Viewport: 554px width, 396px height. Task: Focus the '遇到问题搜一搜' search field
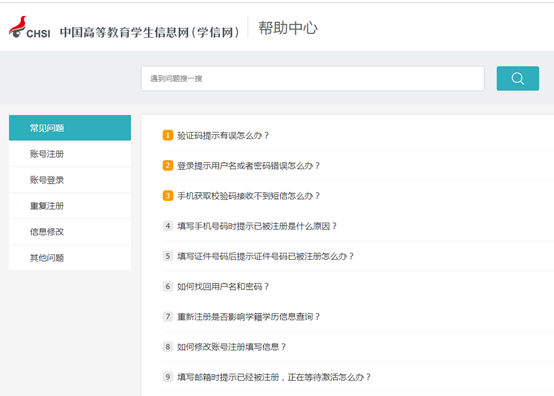point(313,78)
